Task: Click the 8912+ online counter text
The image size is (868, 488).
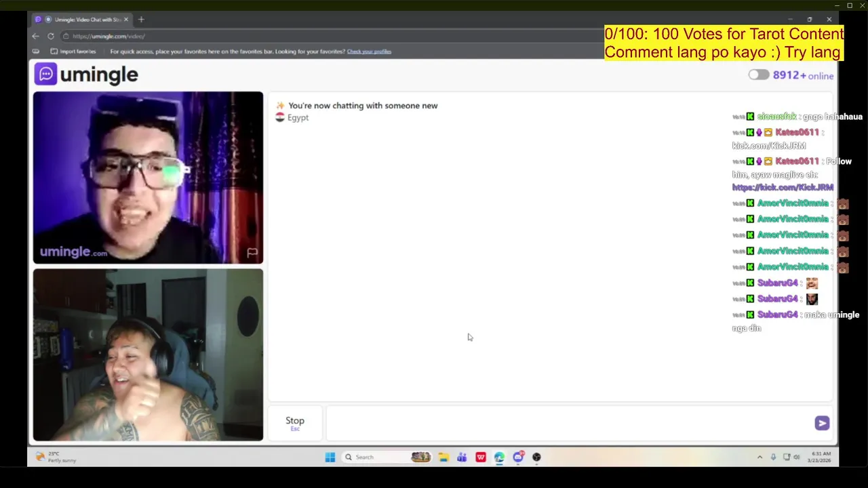Action: 803,75
